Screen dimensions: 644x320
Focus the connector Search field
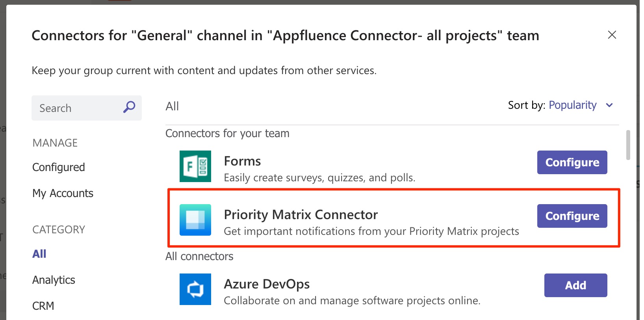(x=87, y=108)
